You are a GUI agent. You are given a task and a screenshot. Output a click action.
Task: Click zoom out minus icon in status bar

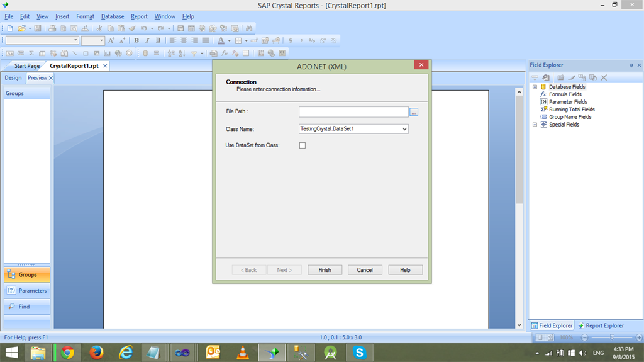click(x=584, y=337)
